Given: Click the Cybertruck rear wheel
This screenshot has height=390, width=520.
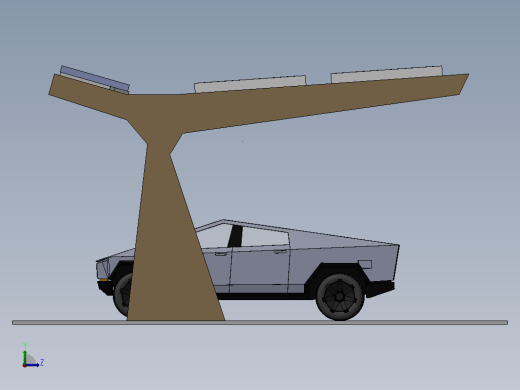Looking at the screenshot, I should pos(340,296).
